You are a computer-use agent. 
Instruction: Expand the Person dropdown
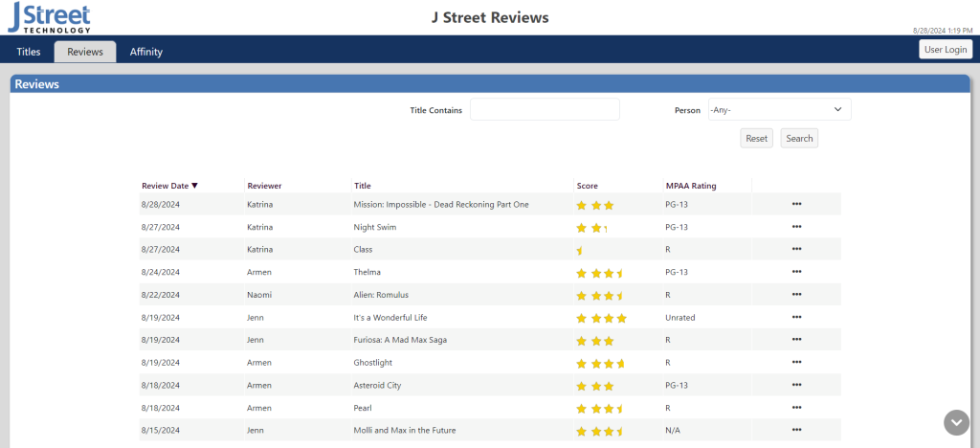(x=779, y=109)
